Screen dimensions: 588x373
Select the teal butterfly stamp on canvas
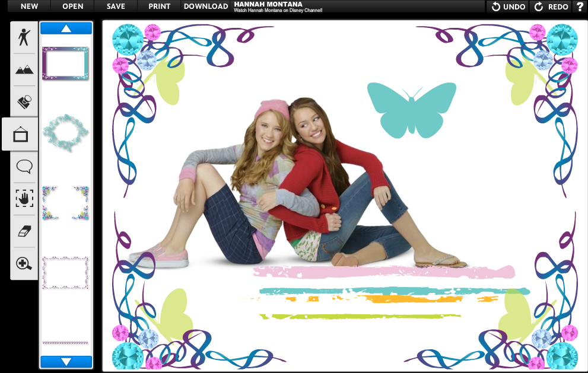tap(411, 110)
